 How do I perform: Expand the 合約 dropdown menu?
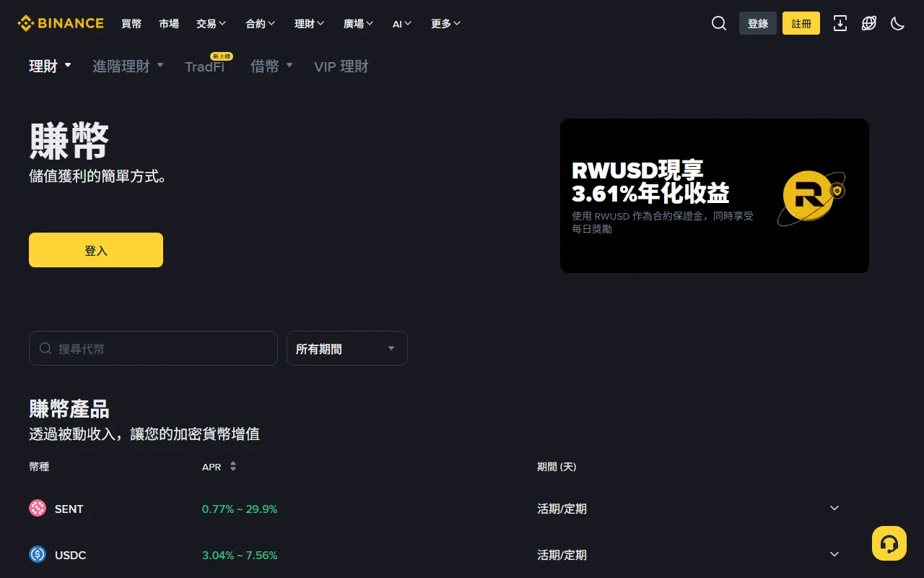pyautogui.click(x=261, y=23)
